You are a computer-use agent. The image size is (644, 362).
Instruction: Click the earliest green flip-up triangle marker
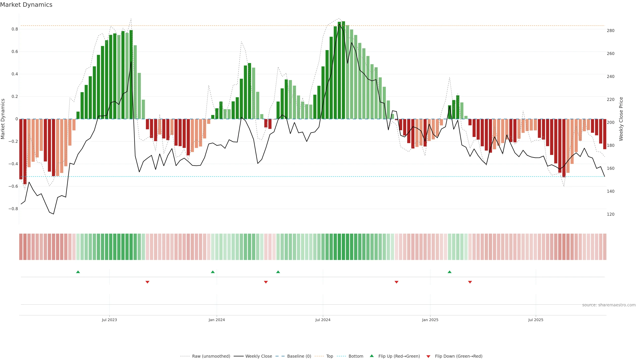(x=78, y=272)
